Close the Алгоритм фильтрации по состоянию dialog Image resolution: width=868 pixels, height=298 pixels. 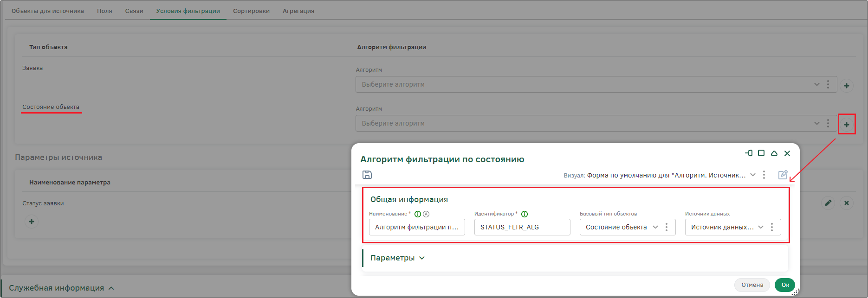coord(787,153)
